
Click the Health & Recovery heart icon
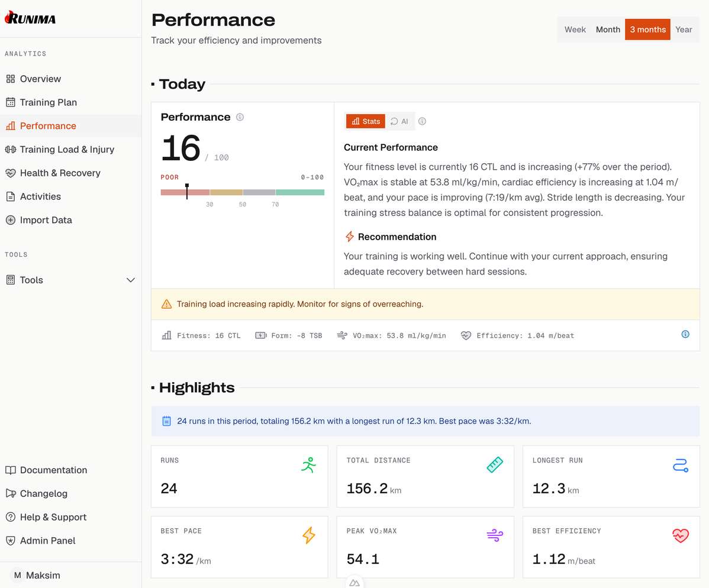click(x=11, y=173)
